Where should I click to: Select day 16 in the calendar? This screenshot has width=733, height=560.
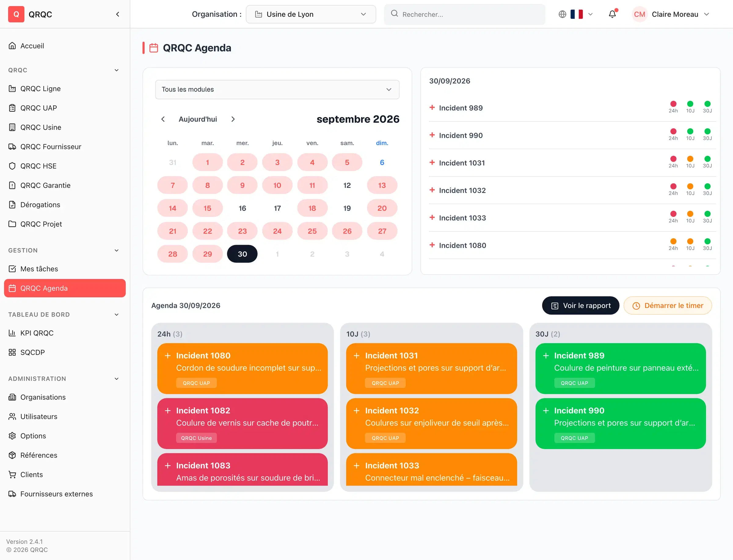point(242,208)
